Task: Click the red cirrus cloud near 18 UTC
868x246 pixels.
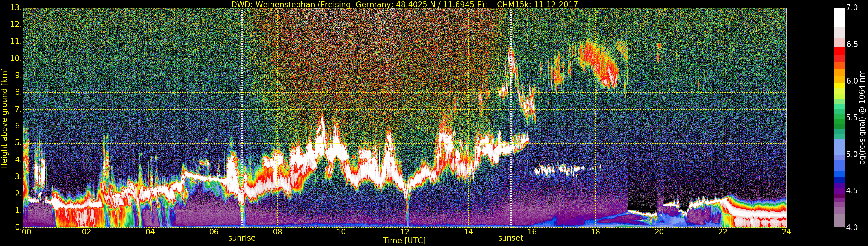Action: click(600, 64)
